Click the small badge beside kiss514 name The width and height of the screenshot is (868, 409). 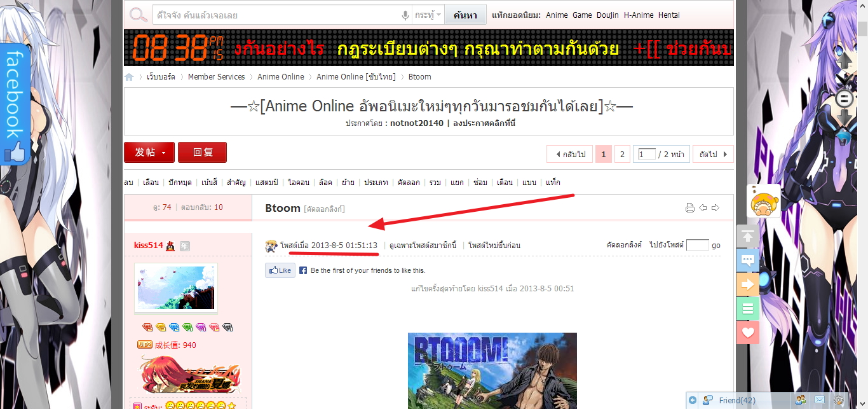tap(184, 246)
